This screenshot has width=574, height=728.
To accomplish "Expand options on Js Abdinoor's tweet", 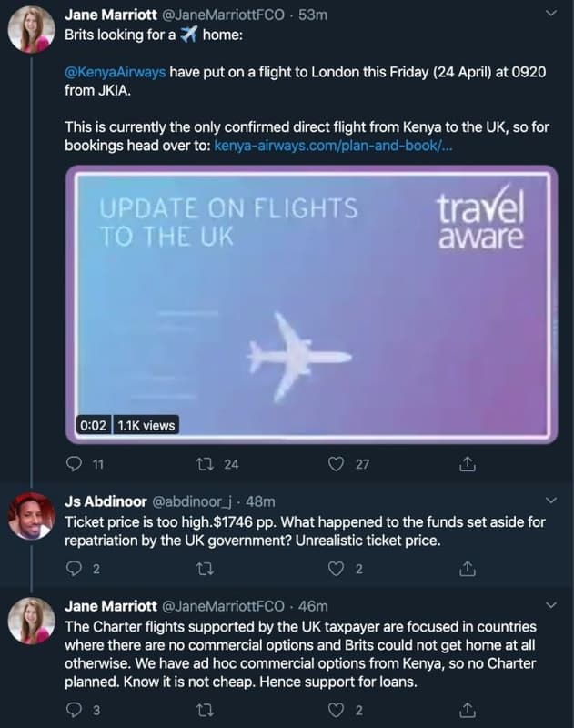I will pos(549,499).
